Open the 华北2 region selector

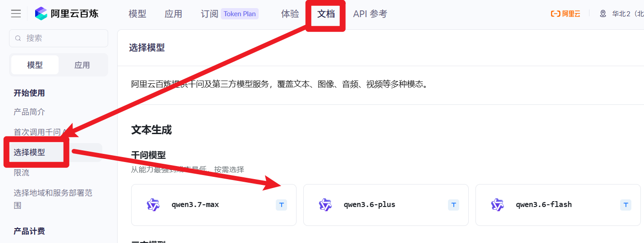[x=627, y=13]
